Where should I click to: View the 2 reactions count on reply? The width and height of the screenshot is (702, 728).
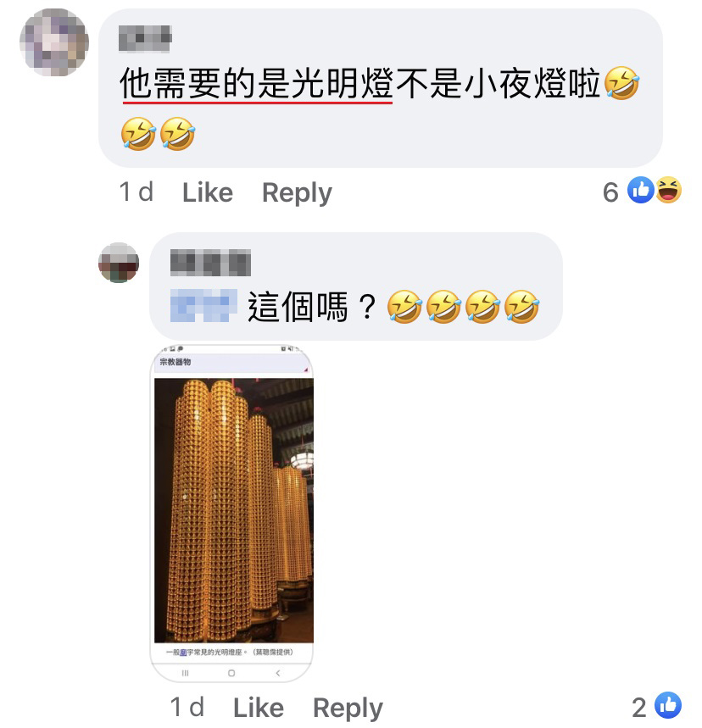[639, 708]
